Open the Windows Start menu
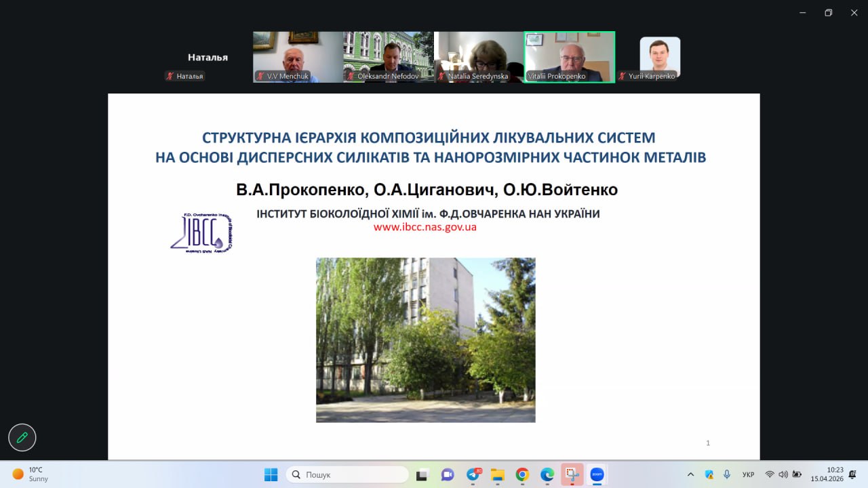 tap(271, 474)
